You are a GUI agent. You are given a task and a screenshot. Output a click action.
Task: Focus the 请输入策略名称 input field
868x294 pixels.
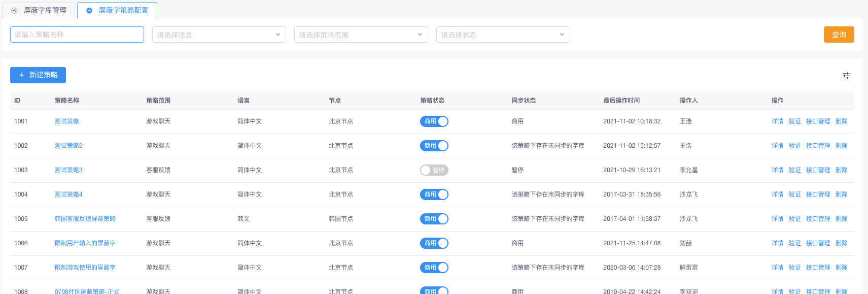(x=77, y=35)
